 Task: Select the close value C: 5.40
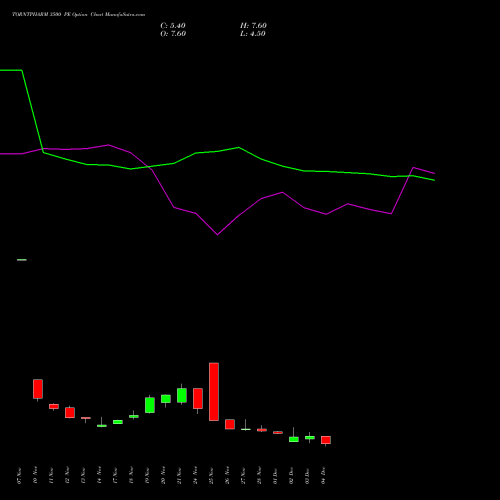[x=173, y=26]
